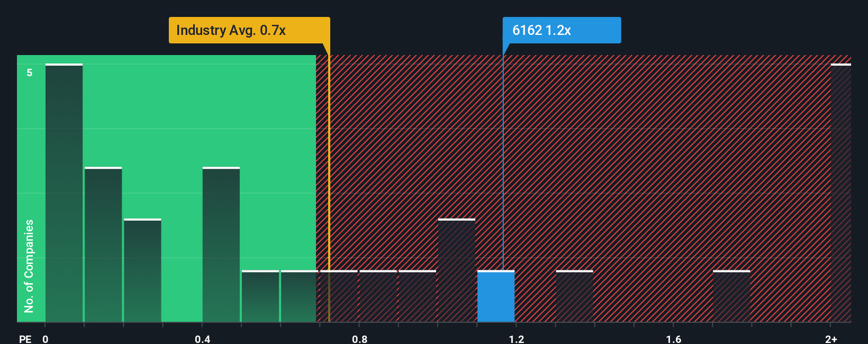Viewport: 868px width, 344px height.
Task: Select the rightmost 2+ PE bar
Action: pos(841,193)
